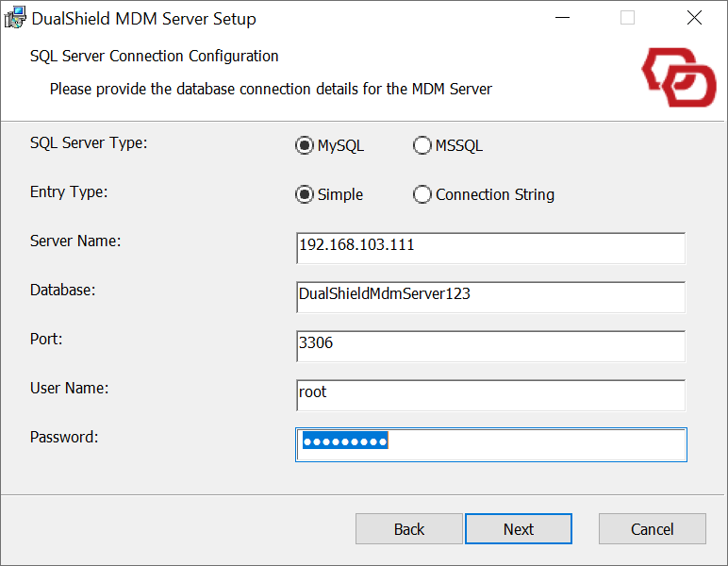Select the MySQL server type
Image resolution: width=728 pixels, height=566 pixels.
(304, 145)
